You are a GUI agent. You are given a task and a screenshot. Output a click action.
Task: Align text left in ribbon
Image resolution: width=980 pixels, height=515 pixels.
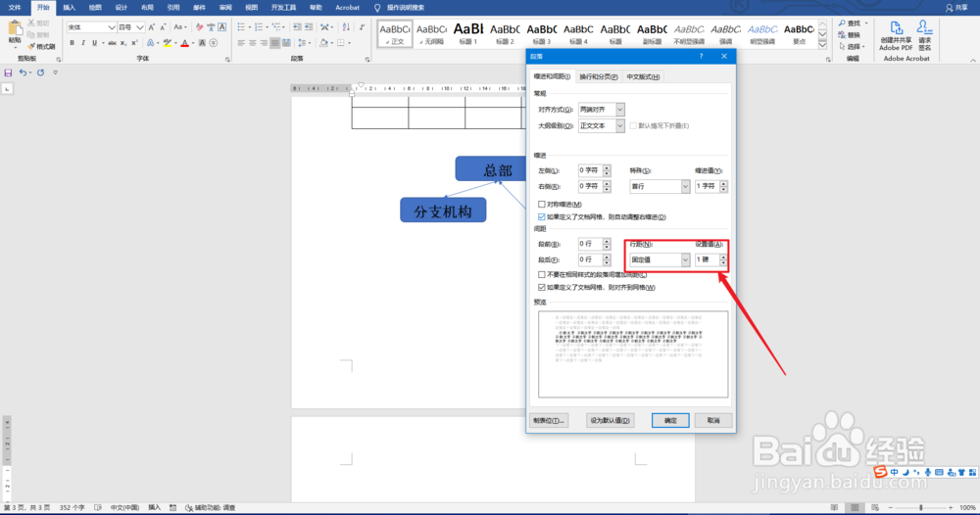pyautogui.click(x=241, y=43)
